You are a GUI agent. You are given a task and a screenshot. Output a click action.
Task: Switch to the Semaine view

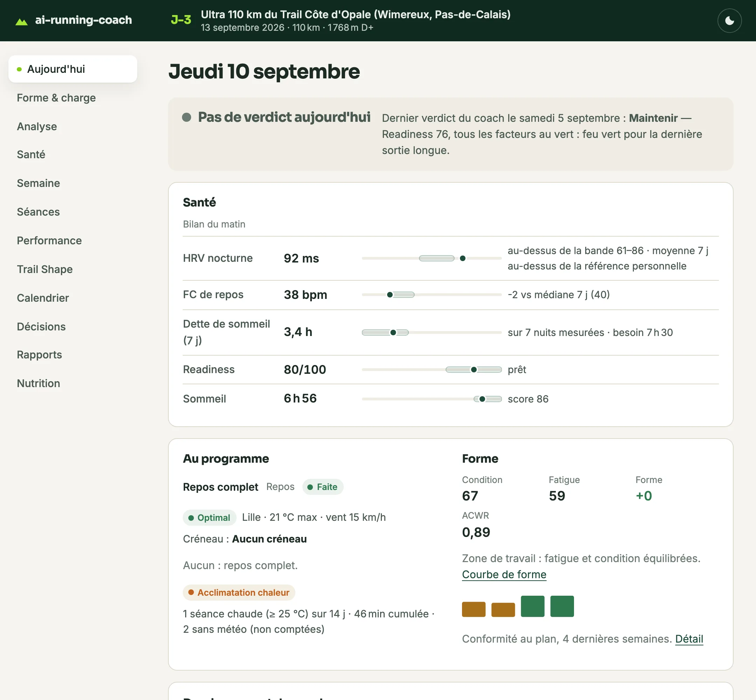point(38,183)
